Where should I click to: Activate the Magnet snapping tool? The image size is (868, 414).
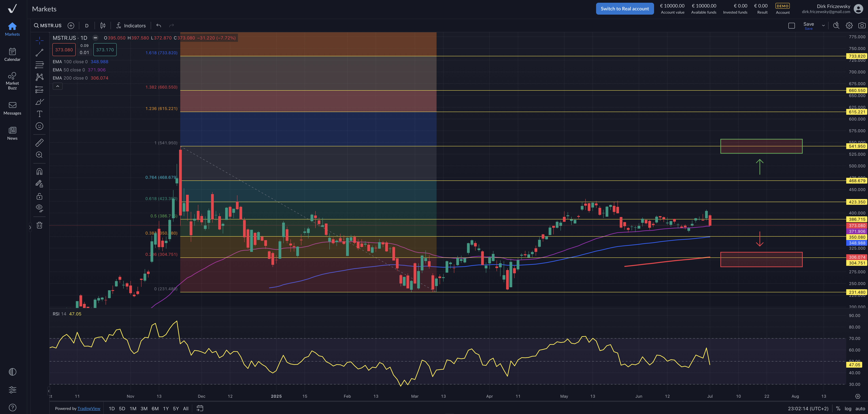point(39,171)
